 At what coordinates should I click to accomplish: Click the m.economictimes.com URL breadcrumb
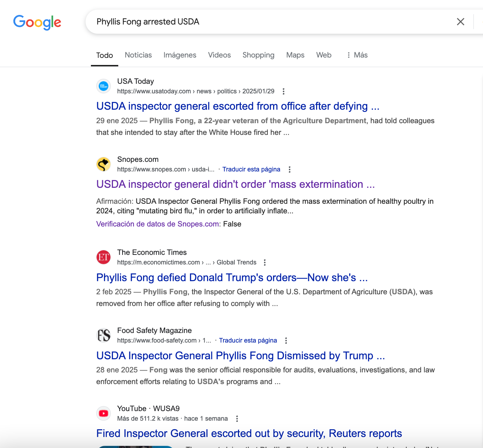[x=187, y=262]
